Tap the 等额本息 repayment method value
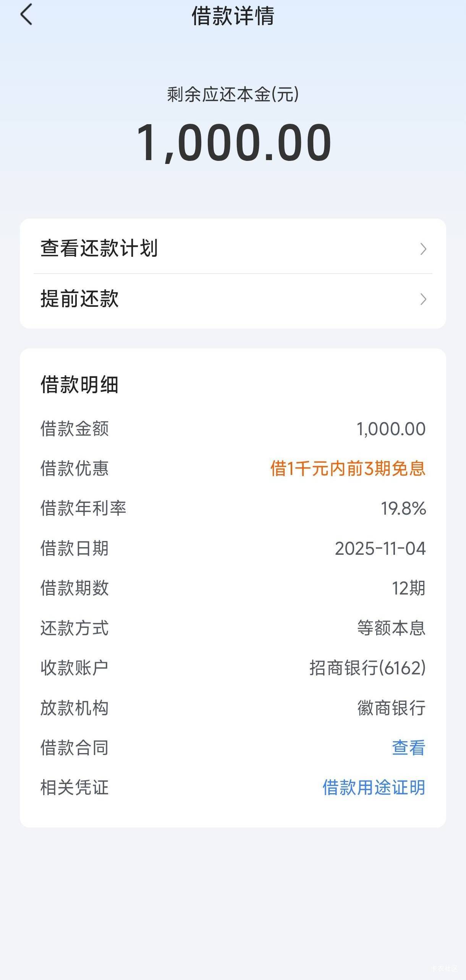Viewport: 466px width, 980px height. 391,628
